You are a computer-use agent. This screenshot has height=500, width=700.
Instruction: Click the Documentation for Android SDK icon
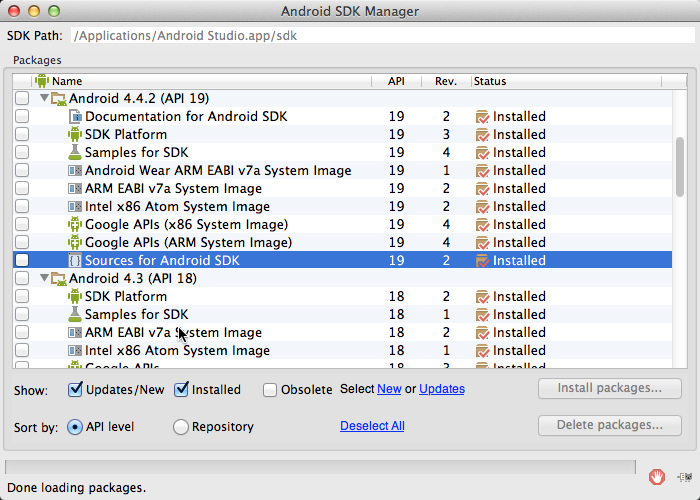pos(75,117)
